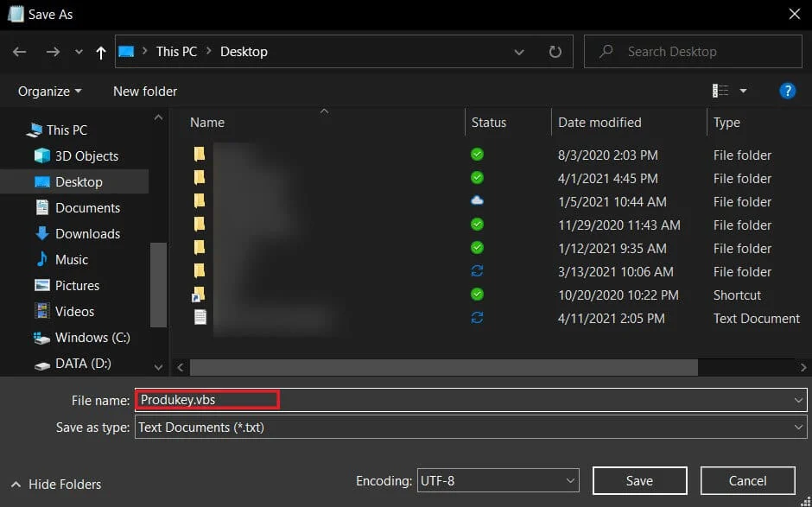Click This PC in the breadcrumb path
The width and height of the screenshot is (812, 507).
click(176, 51)
